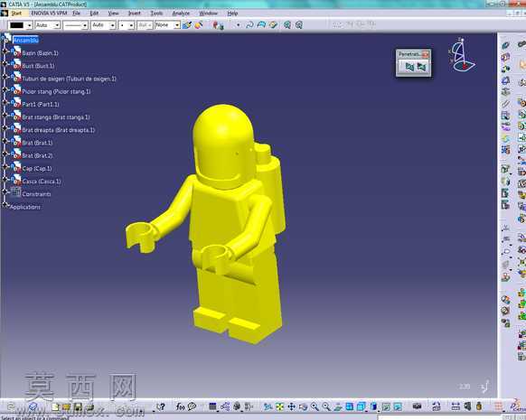
Task: Click the Normal View icon
Action: 337,406
